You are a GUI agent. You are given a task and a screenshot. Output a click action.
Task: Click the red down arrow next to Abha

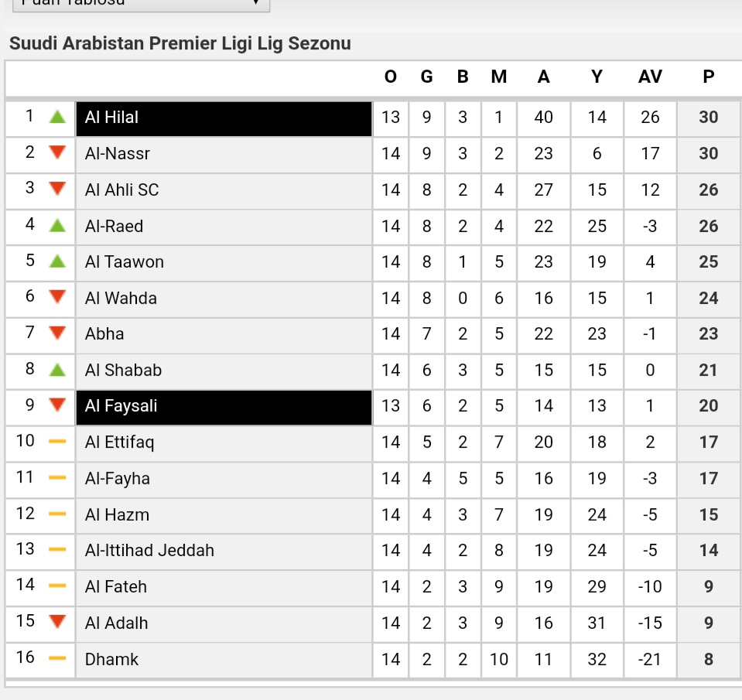pos(57,333)
